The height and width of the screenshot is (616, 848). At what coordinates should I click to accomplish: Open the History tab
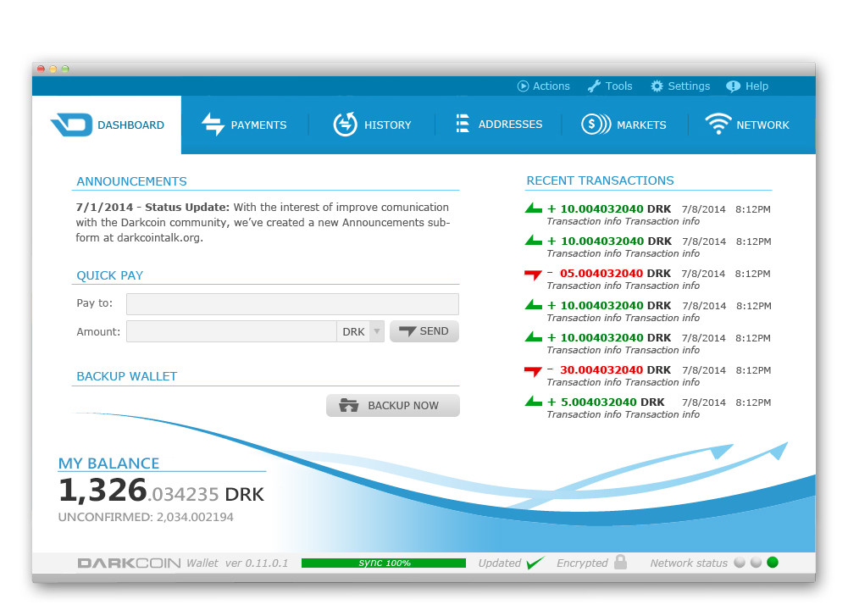372,125
